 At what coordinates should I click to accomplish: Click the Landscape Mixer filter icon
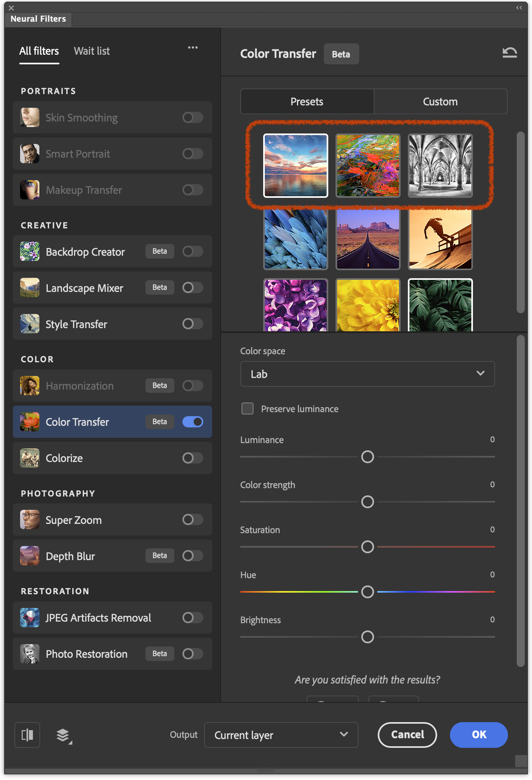point(30,287)
